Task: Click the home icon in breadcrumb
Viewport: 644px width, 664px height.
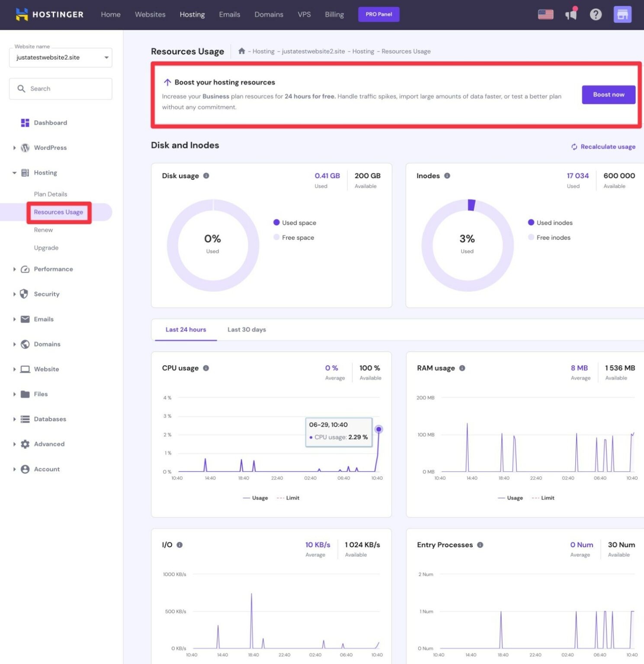Action: pos(242,51)
